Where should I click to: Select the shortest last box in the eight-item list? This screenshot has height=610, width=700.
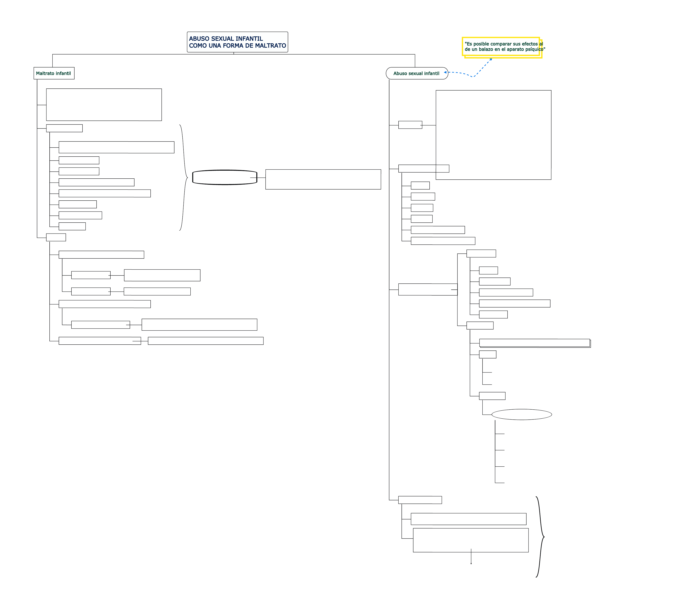(72, 227)
